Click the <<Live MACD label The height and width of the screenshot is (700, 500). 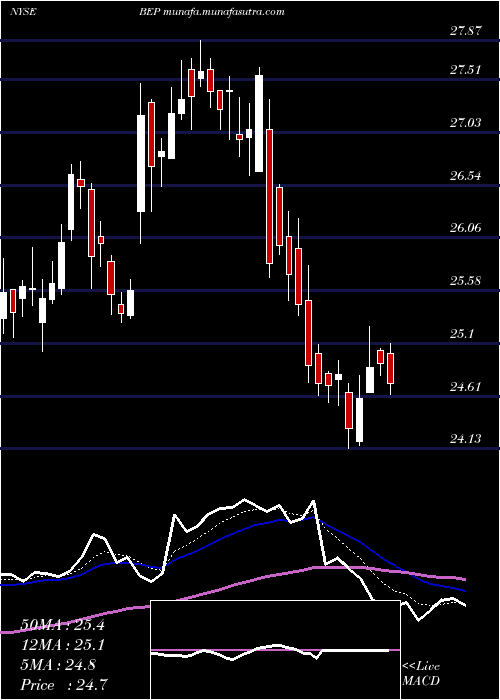(x=421, y=673)
